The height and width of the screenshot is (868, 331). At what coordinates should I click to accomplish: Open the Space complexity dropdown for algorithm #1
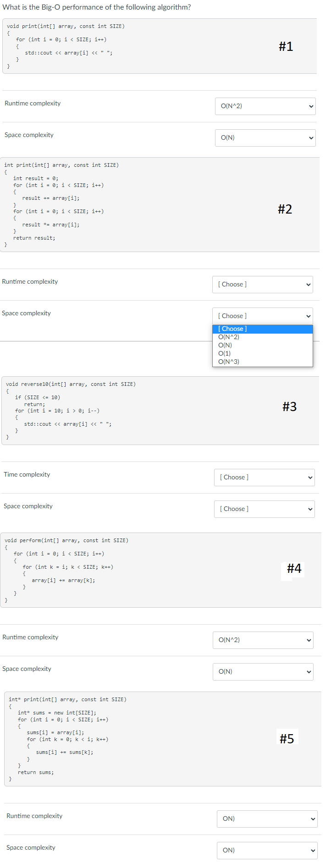[265, 137]
